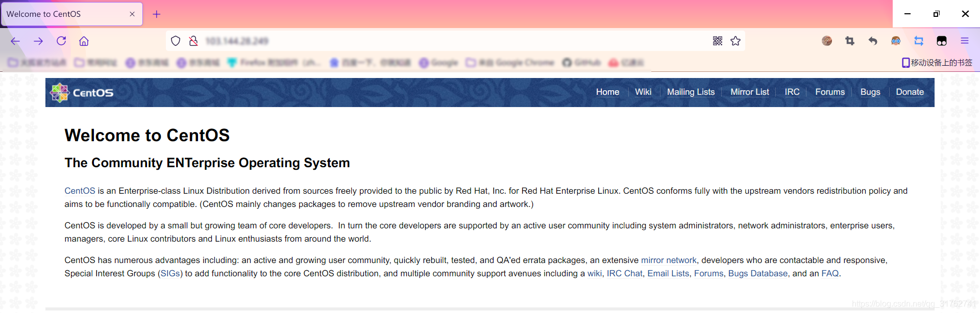This screenshot has height=313, width=980.
Task: Click the Welcome to CentOS heading
Action: point(147,135)
